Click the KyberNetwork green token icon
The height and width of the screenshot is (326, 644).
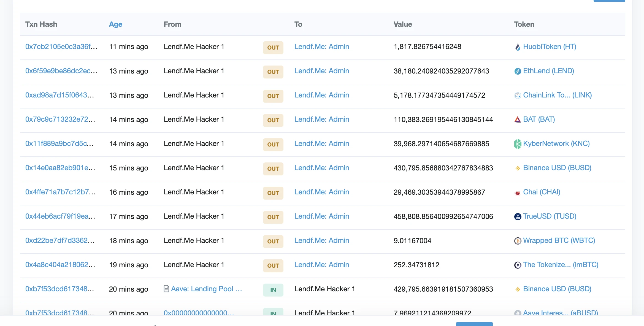click(518, 144)
